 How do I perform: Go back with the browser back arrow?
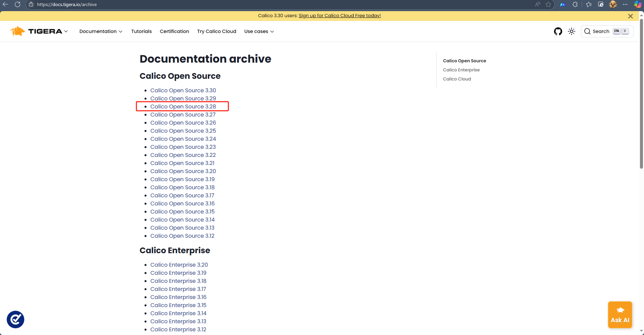pyautogui.click(x=5, y=4)
